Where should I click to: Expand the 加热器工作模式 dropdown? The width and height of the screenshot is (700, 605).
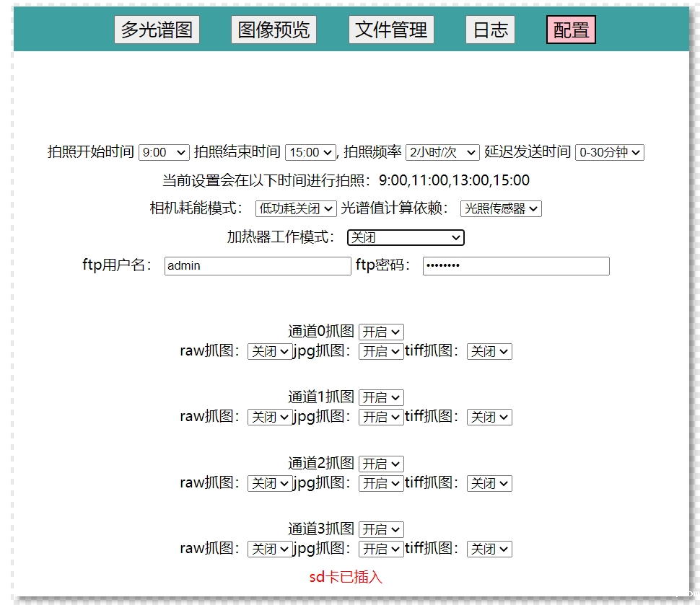tap(406, 237)
